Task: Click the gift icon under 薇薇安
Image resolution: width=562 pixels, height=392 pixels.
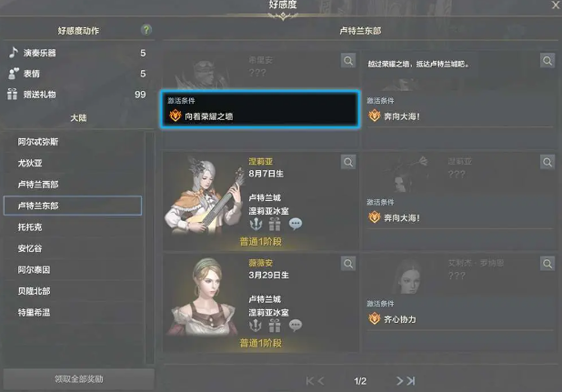Action: point(275,326)
